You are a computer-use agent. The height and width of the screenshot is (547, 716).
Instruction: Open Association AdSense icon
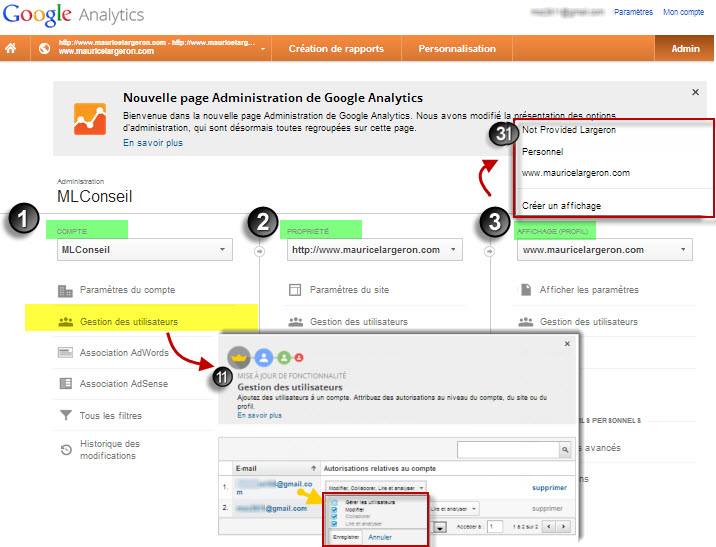[x=66, y=384]
